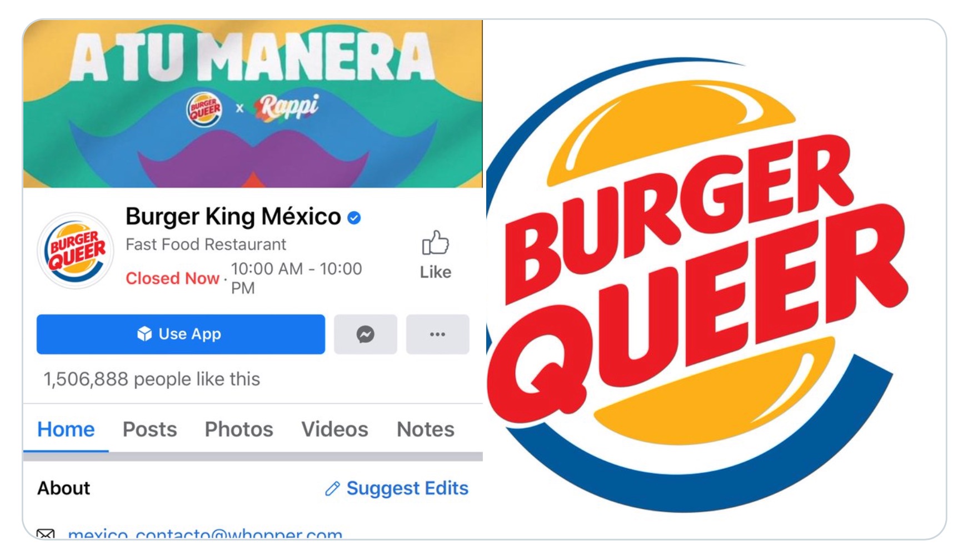The image size is (968, 560).
Task: Tap the Rappi logo in cover banner
Action: (x=287, y=107)
